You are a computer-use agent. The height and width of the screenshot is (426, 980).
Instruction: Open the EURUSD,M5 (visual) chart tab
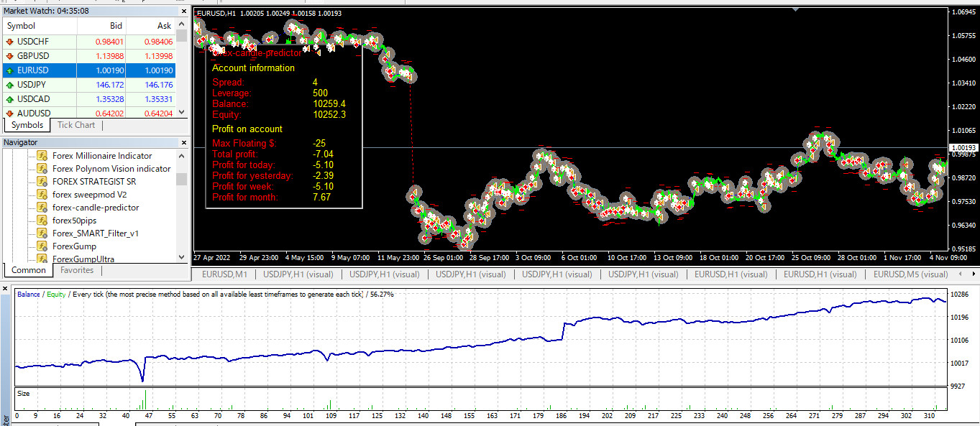[x=910, y=274]
